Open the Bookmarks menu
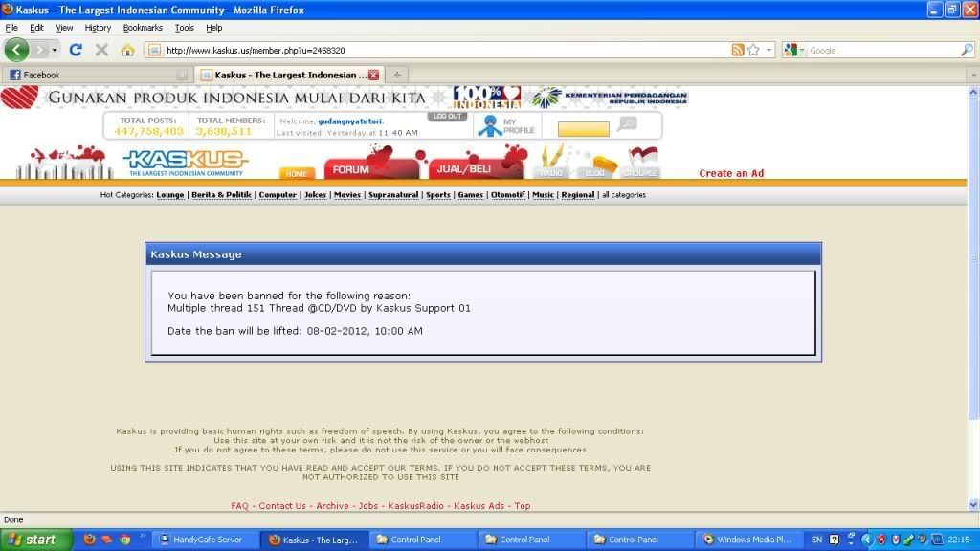980x551 pixels. click(x=143, y=28)
